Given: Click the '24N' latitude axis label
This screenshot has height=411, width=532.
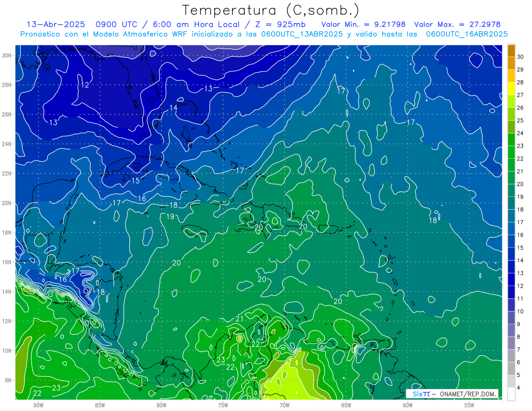Looking at the screenshot, I should (7, 144).
